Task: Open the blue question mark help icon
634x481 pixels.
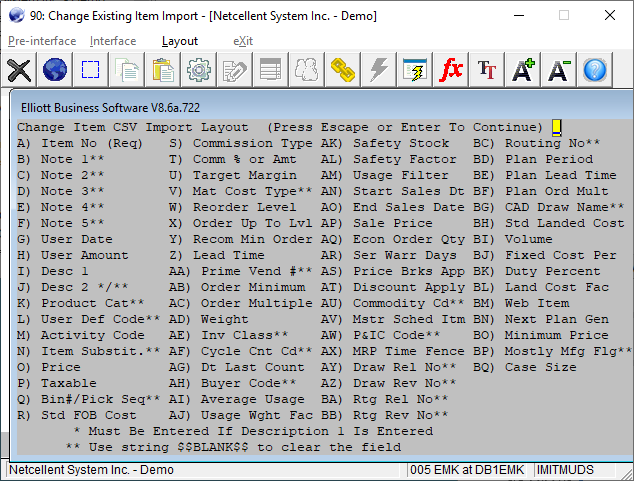Action: point(594,70)
